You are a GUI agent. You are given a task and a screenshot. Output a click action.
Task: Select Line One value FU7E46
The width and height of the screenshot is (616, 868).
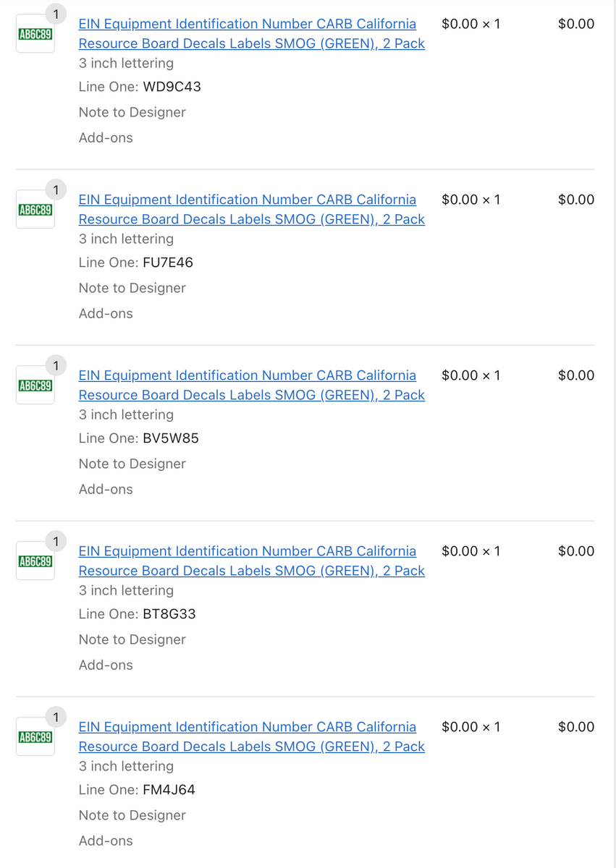pos(168,263)
